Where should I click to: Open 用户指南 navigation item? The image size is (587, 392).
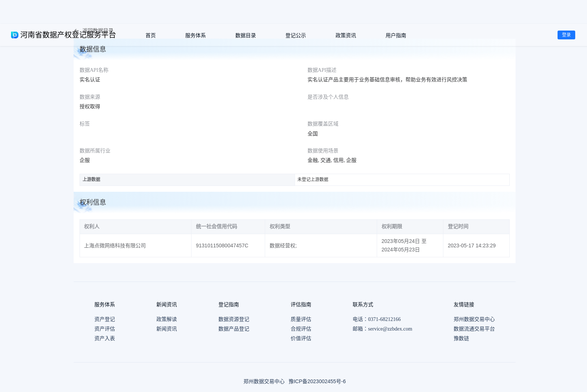(396, 35)
